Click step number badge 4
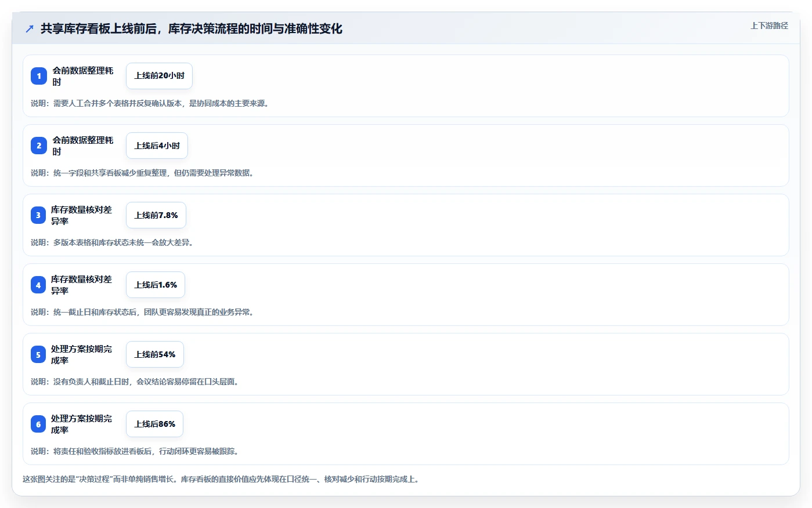Image resolution: width=812 pixels, height=508 pixels. click(38, 285)
